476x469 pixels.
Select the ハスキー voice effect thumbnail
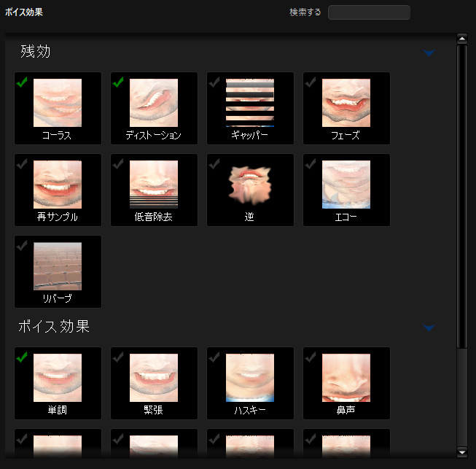[x=250, y=378]
